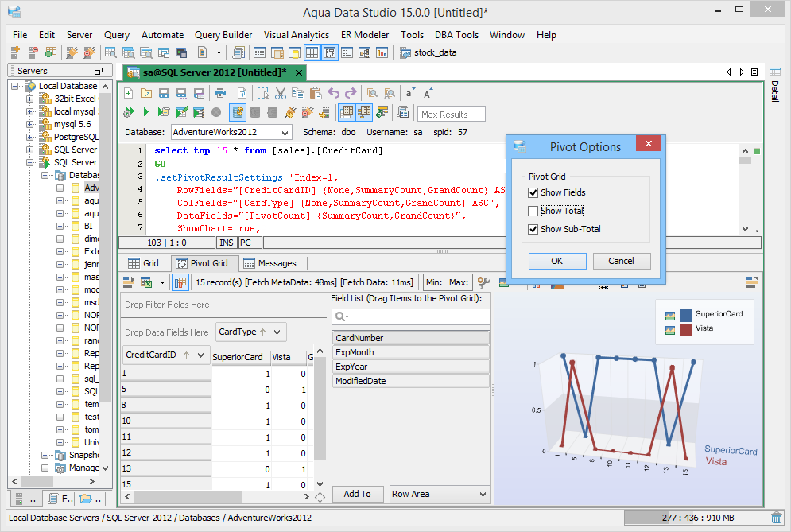Click the chart bar icon in main toolbar

pyautogui.click(x=382, y=52)
